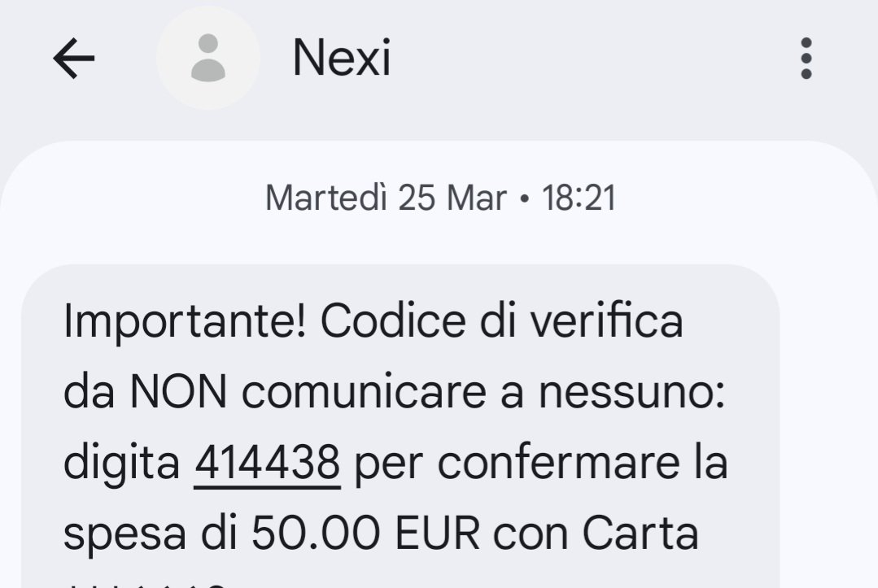878x588 pixels.
Task: Open the Nexi contact avatar
Action: [208, 59]
